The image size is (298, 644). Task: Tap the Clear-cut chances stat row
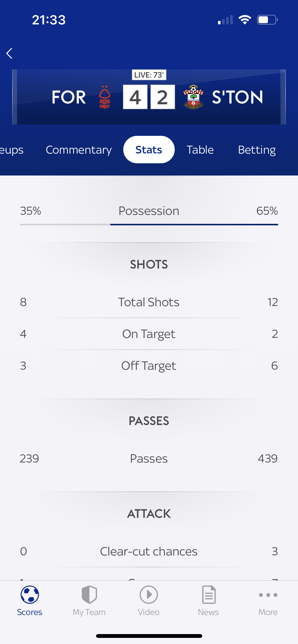pyautogui.click(x=149, y=551)
